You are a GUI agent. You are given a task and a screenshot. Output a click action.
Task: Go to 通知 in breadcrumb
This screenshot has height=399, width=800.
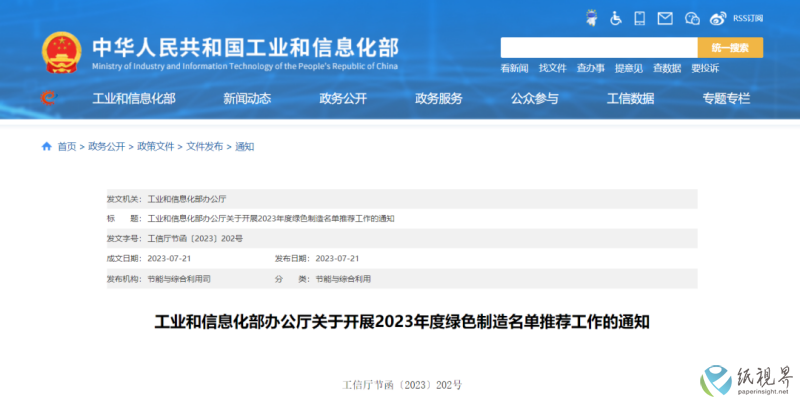pos(244,147)
